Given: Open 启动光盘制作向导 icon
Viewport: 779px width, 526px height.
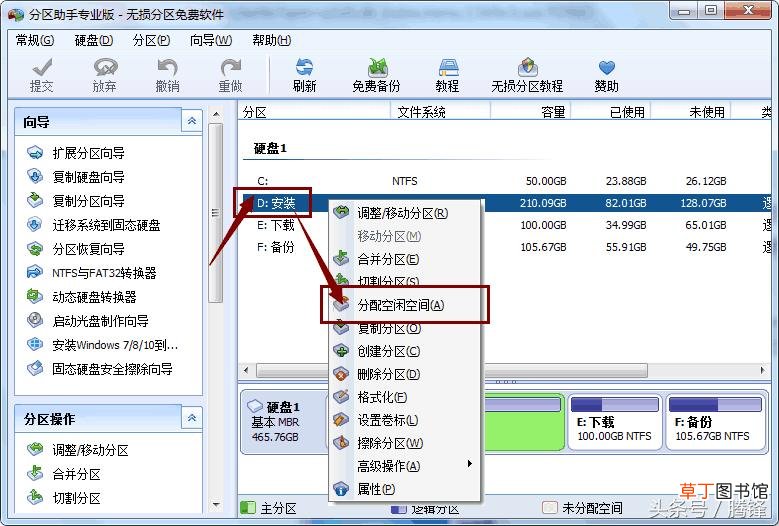Looking at the screenshot, I should pyautogui.click(x=35, y=320).
